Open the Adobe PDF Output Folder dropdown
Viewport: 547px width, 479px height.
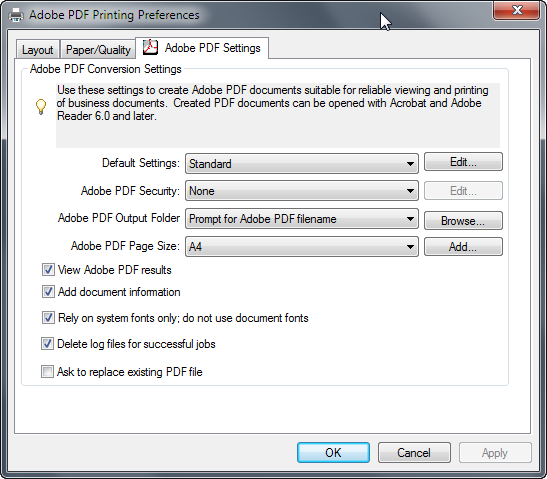tap(302, 219)
